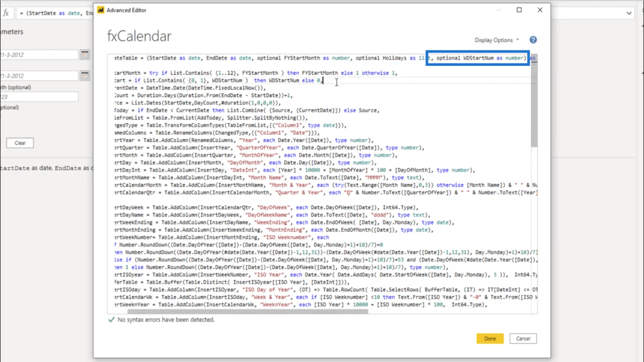This screenshot has width=644, height=362.
Task: Click the fx formula icon
Action: 6,13
